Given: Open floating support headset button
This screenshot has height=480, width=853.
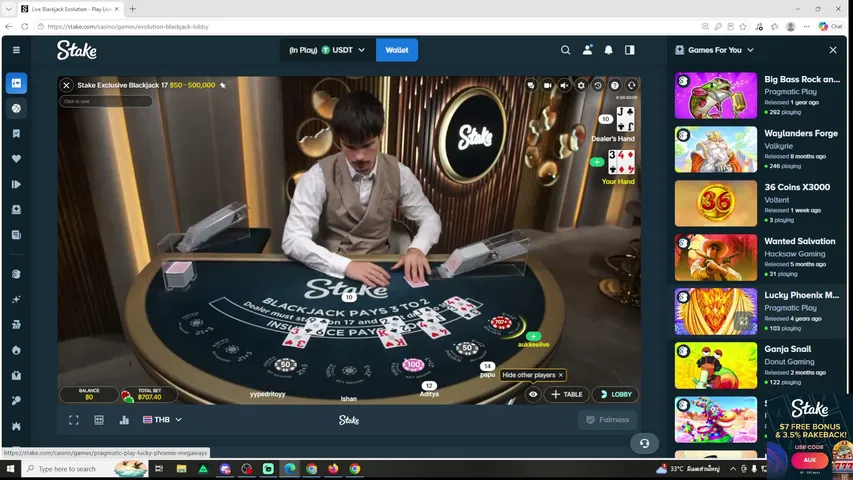Looking at the screenshot, I should (x=644, y=444).
